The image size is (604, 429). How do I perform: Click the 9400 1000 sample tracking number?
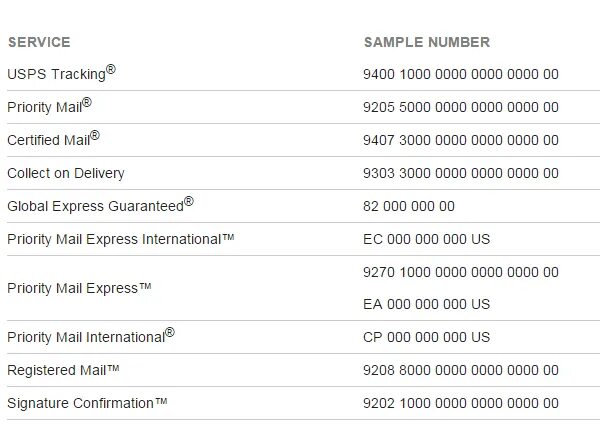point(461,74)
